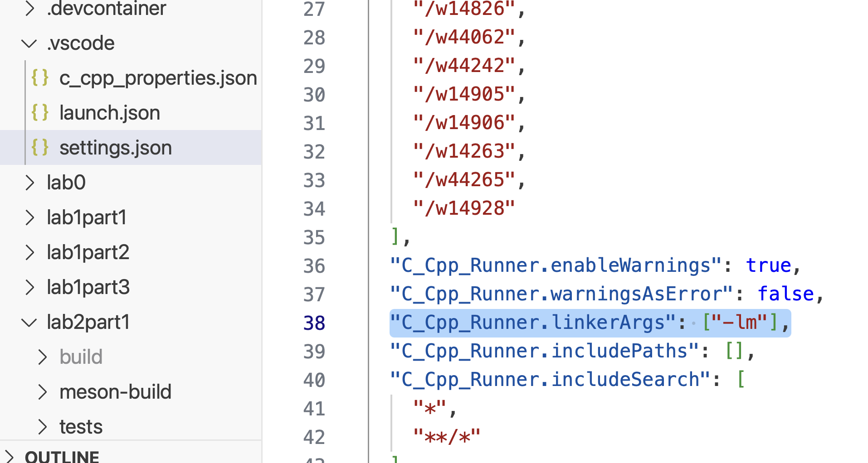The height and width of the screenshot is (463, 868).
Task: Click the opening bracket after includeSearch
Action: pyautogui.click(x=741, y=380)
